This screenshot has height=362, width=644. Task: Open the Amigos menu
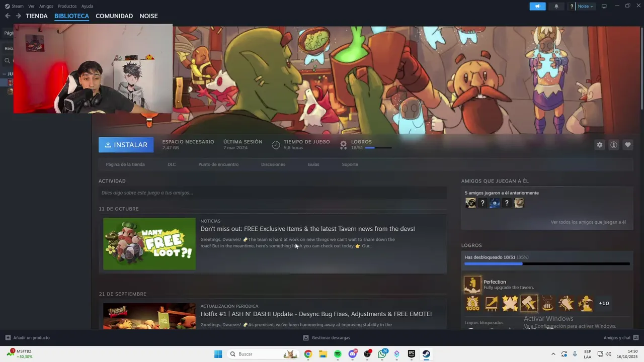46,6
